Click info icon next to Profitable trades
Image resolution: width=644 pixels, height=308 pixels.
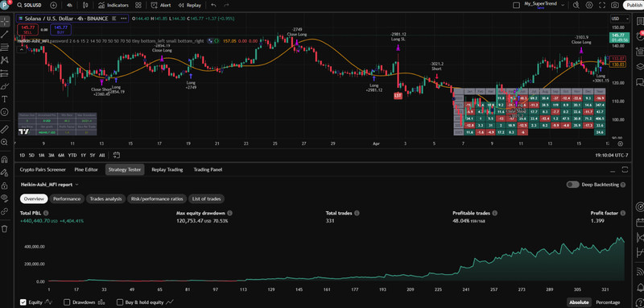494,213
